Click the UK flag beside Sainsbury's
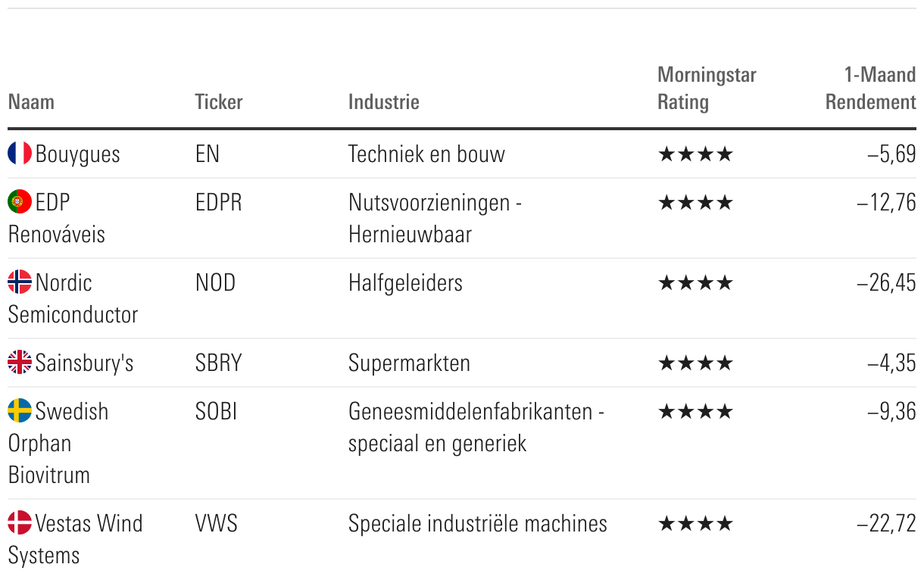Screen dimensions: 924x586 coord(20,363)
